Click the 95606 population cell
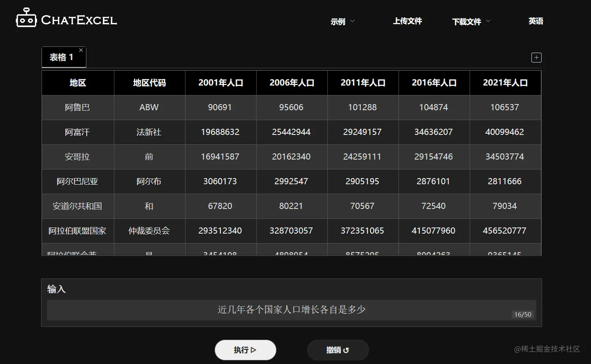591x364 pixels. (292, 107)
